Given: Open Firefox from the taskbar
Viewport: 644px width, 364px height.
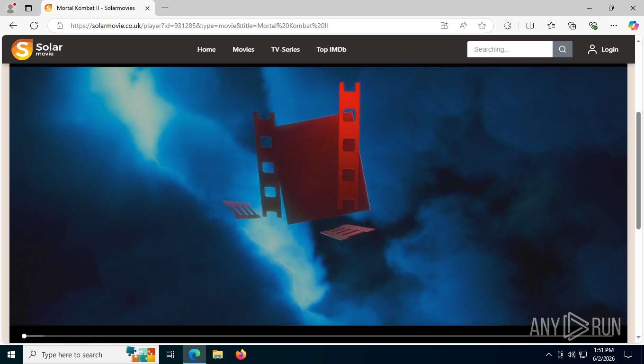Looking at the screenshot, I should pyautogui.click(x=241, y=355).
